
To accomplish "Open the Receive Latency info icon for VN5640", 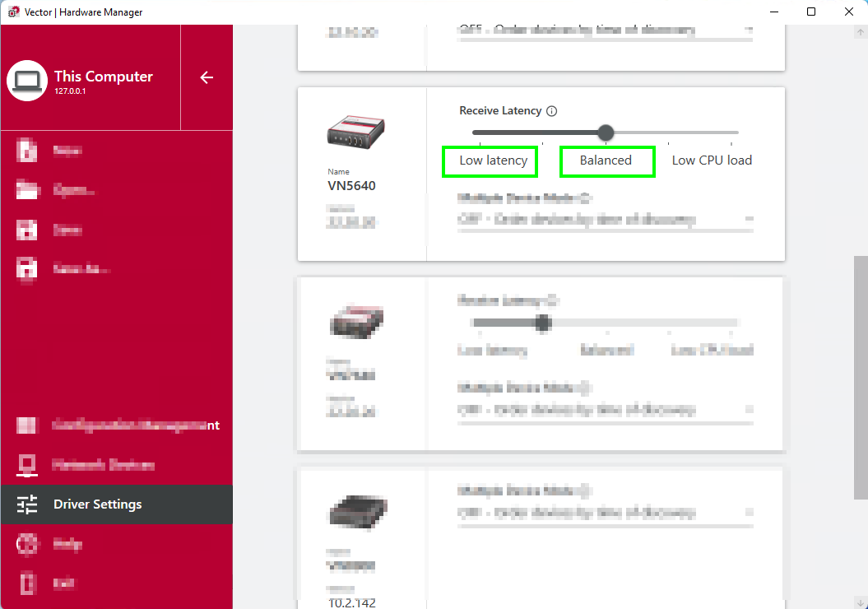I will 552,111.
